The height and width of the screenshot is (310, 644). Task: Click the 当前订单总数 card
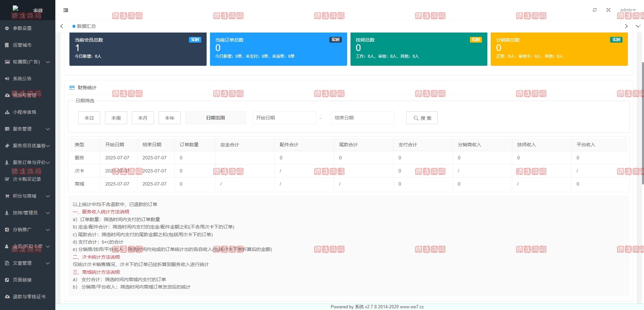coord(278,49)
